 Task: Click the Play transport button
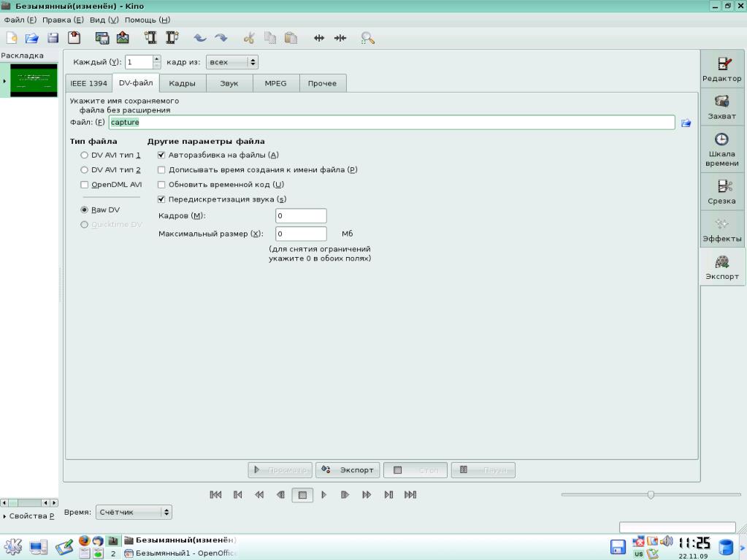click(x=324, y=495)
